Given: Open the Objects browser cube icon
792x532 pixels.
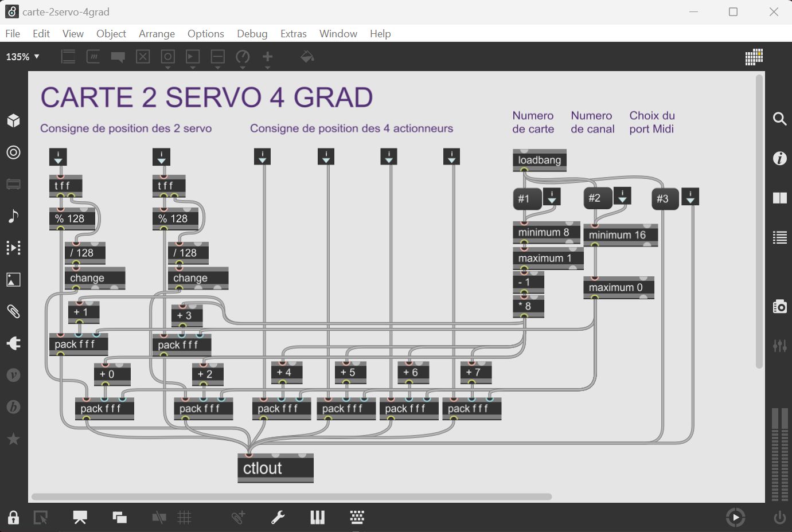Looking at the screenshot, I should pos(13,120).
